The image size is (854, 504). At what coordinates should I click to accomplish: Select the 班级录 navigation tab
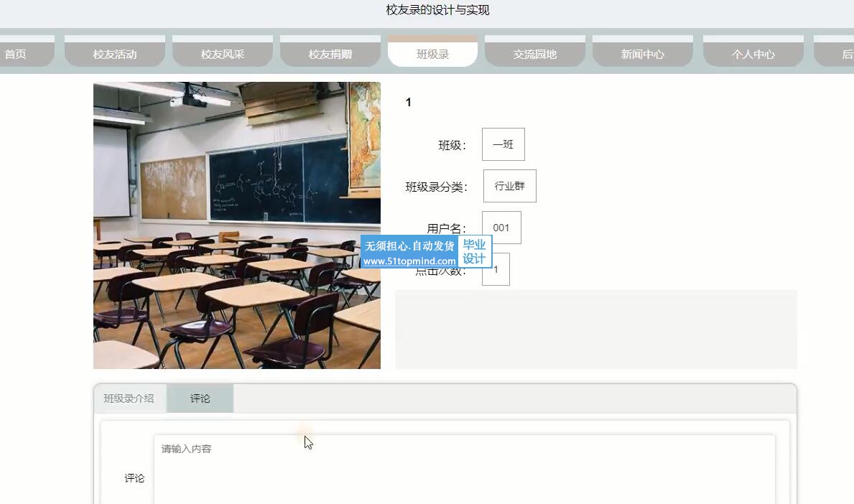pyautogui.click(x=432, y=52)
